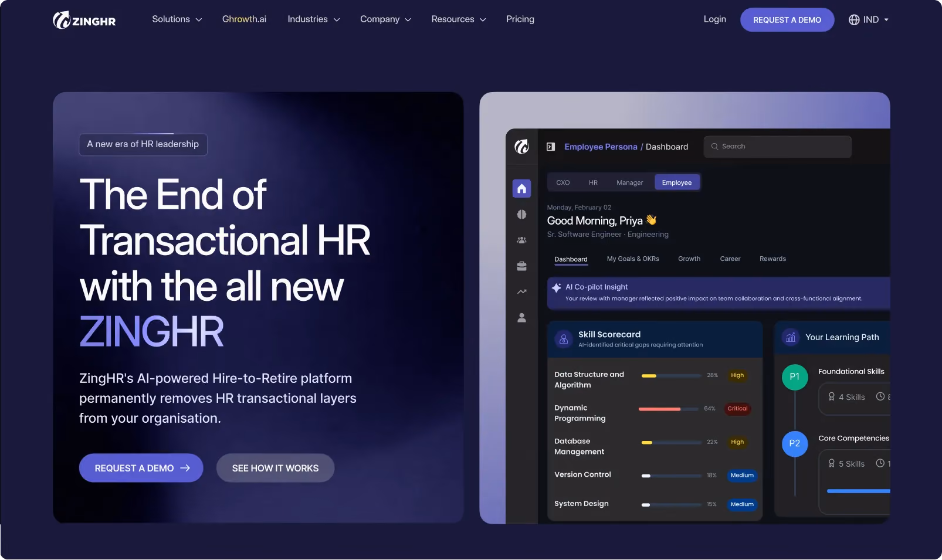The image size is (942, 560).
Task: Click the System Design progress bar
Action: coord(672,505)
